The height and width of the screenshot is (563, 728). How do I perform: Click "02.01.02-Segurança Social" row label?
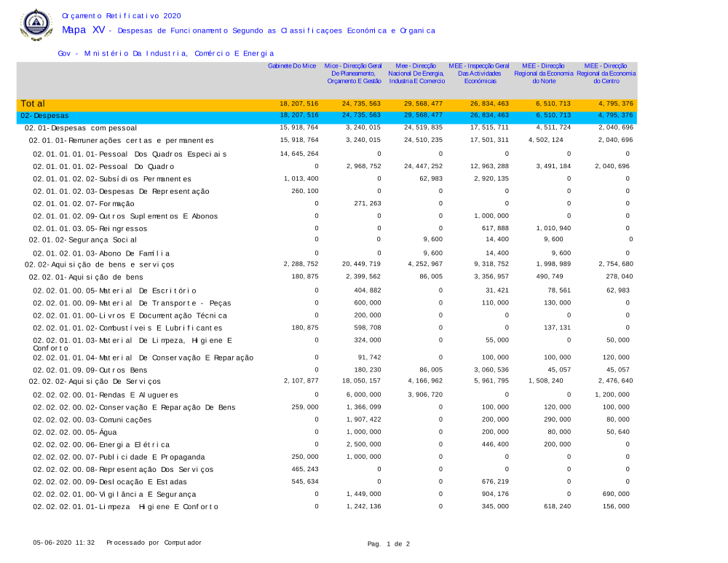click(x=82, y=240)
